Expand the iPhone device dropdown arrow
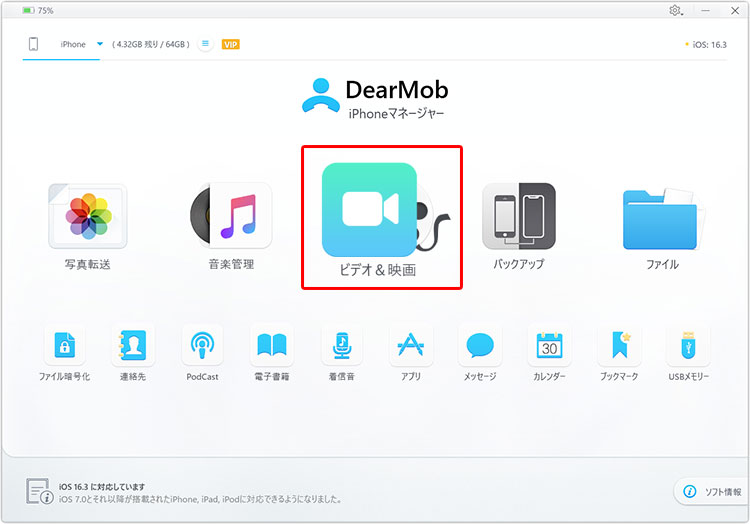This screenshot has width=750, height=524. coord(99,44)
